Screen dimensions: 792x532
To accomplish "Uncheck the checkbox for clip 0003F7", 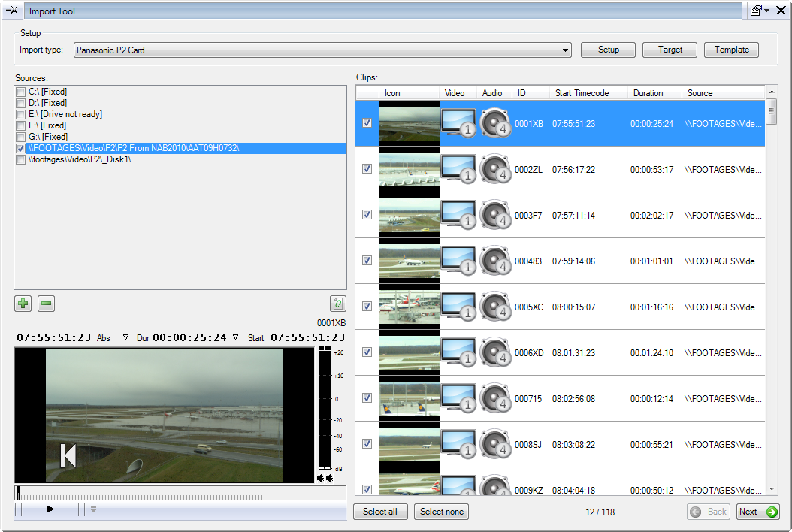I will 367,215.
